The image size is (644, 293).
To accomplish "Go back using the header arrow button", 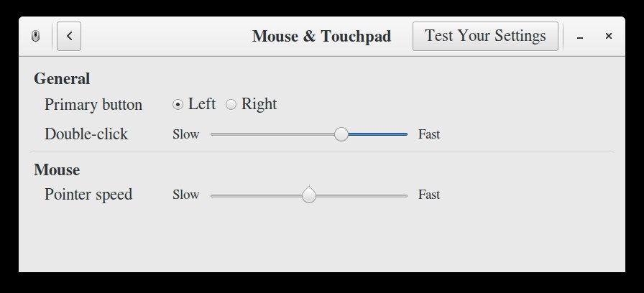I will pos(69,36).
